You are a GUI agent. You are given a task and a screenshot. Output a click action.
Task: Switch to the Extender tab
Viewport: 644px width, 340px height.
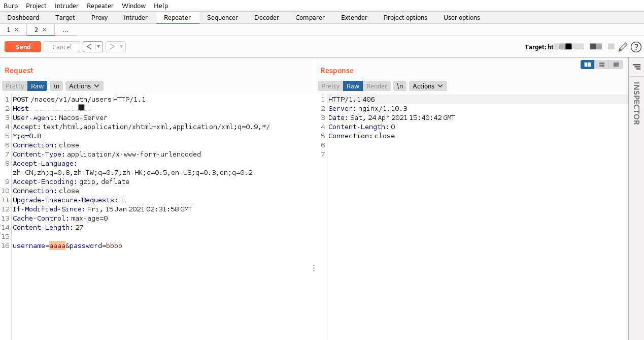click(x=354, y=17)
